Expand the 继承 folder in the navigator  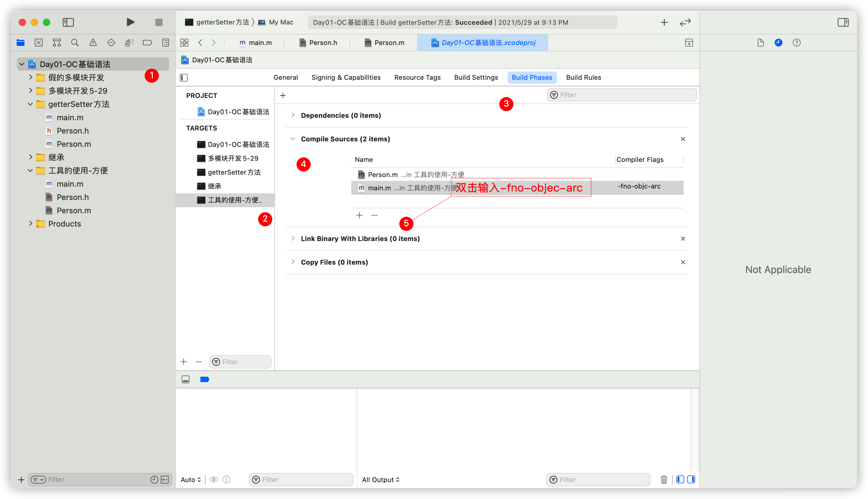31,157
